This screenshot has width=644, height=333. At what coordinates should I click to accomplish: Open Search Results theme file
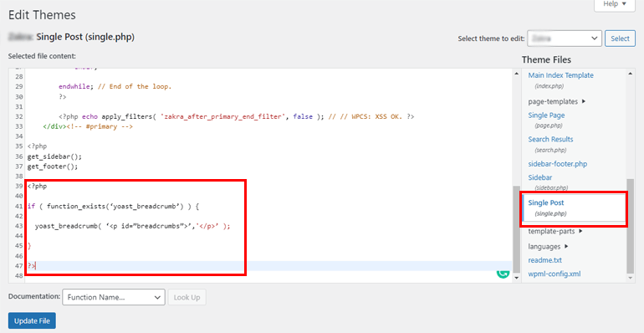pyautogui.click(x=550, y=139)
